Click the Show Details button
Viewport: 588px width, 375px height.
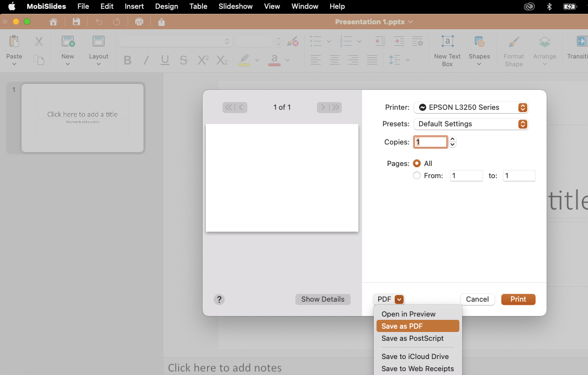323,299
